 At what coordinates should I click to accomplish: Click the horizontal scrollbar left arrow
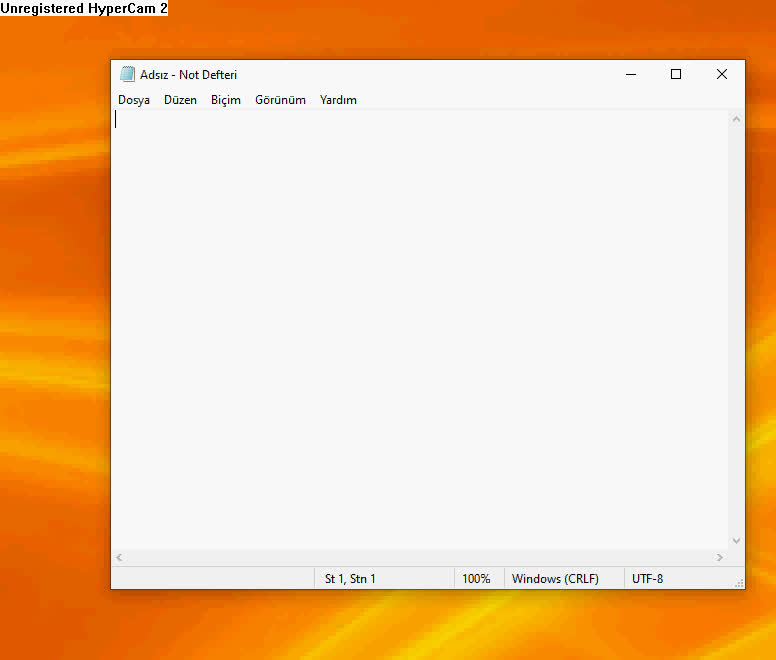coord(120,558)
